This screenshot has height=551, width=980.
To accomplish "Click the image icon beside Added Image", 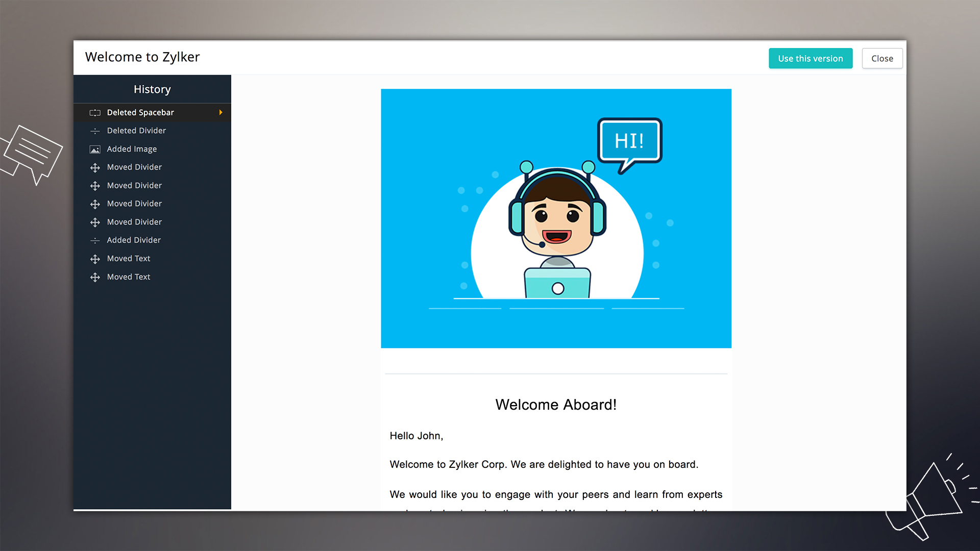I will click(95, 149).
